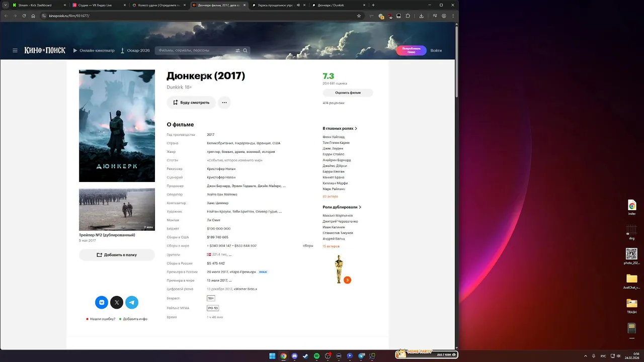Click the Oscar statuette awards icon
The height and width of the screenshot is (362, 644).
tap(339, 269)
